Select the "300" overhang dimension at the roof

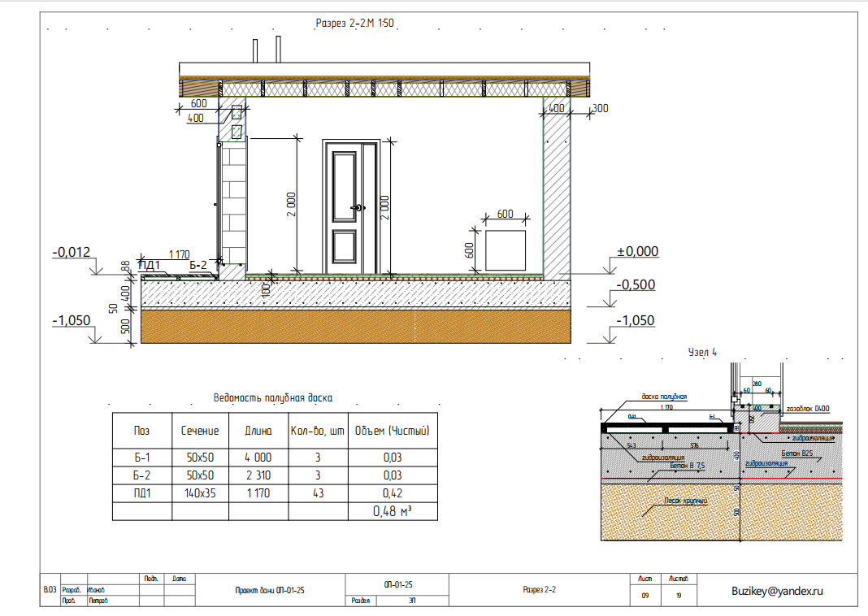coord(600,108)
